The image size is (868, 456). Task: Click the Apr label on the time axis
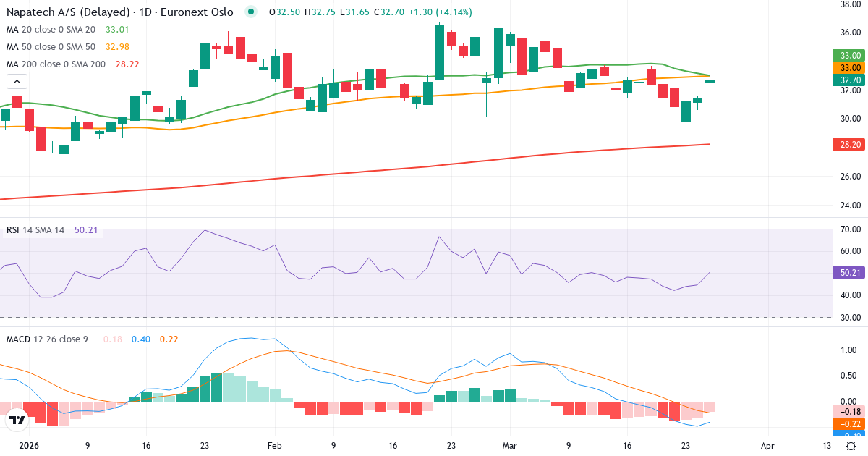point(767,447)
